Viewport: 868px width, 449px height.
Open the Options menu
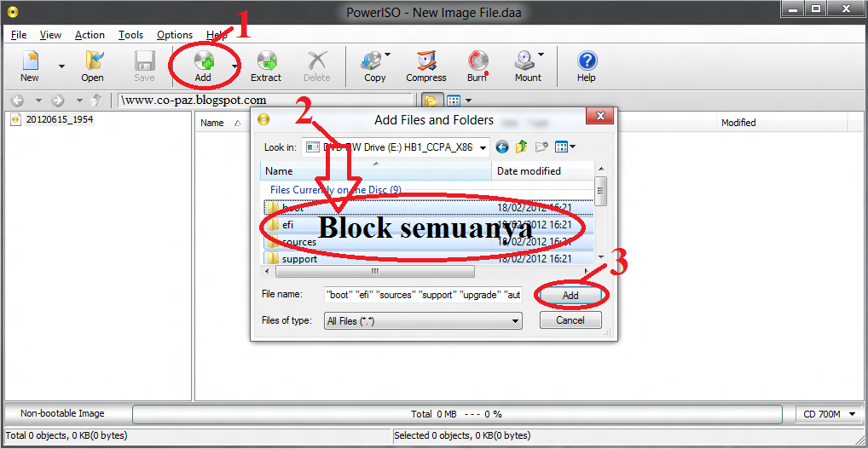coord(175,35)
